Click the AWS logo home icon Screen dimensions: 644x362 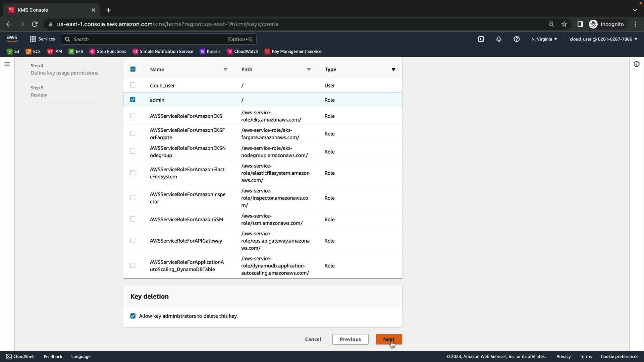point(12,39)
